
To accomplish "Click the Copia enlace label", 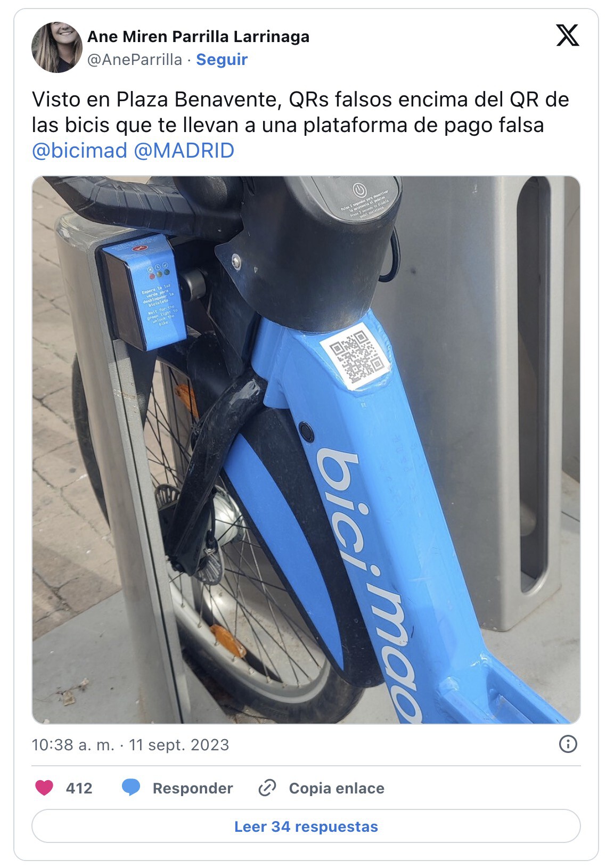I will 337,788.
